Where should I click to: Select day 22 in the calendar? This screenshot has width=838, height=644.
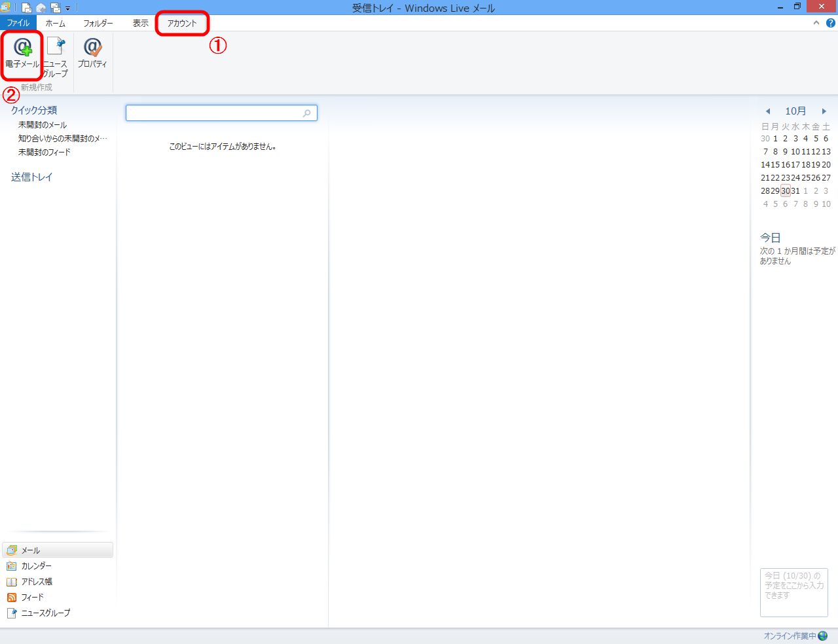[x=775, y=177]
